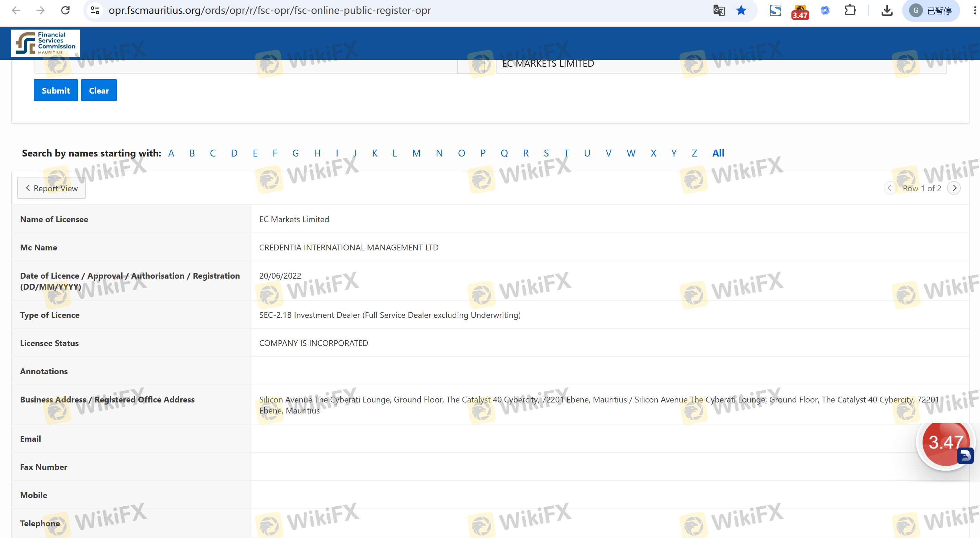The width and height of the screenshot is (980, 538).
Task: Reload the page
Action: coord(65,10)
